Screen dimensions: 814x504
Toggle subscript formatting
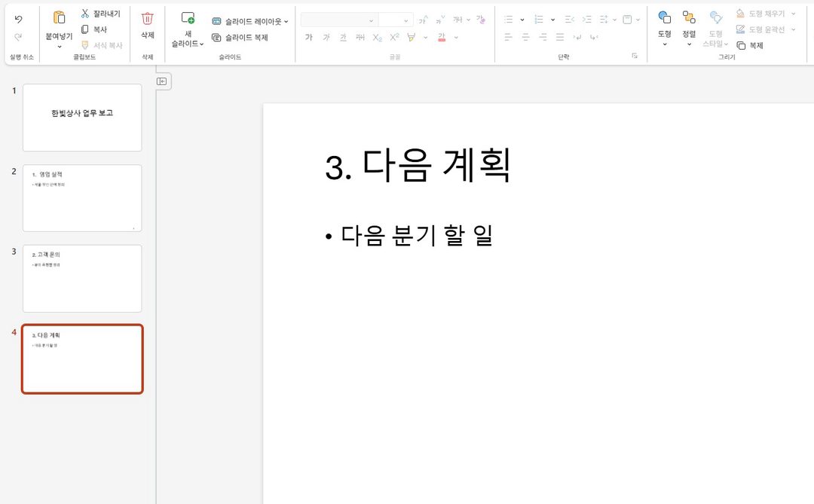[378, 38]
